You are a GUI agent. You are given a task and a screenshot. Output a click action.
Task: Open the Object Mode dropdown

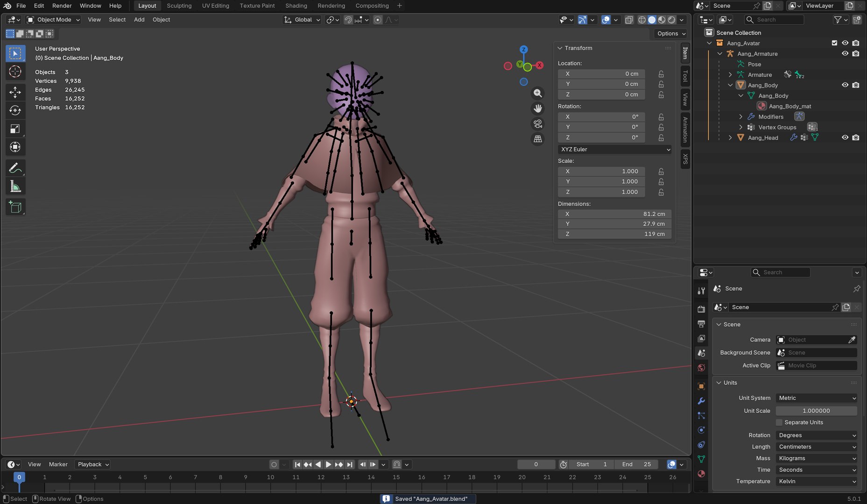coord(53,20)
